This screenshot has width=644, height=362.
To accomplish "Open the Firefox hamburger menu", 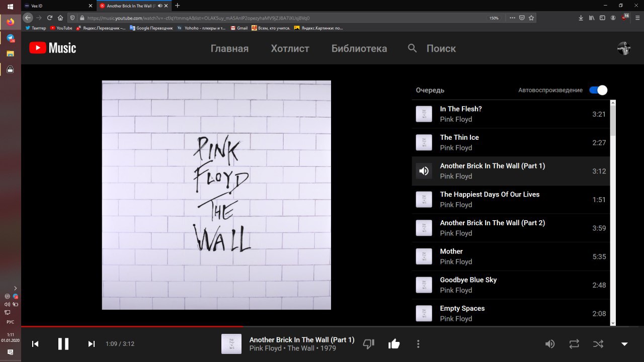I will (x=636, y=18).
